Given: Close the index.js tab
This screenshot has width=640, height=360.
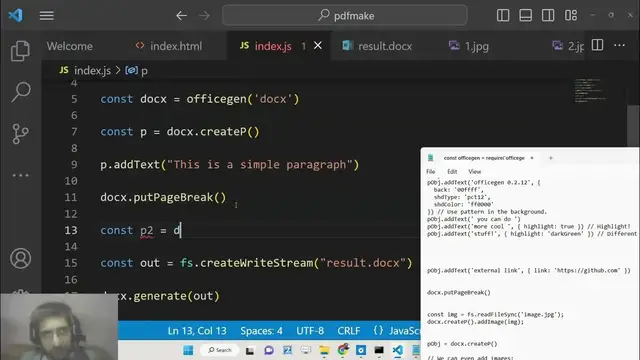Looking at the screenshot, I should (x=318, y=46).
